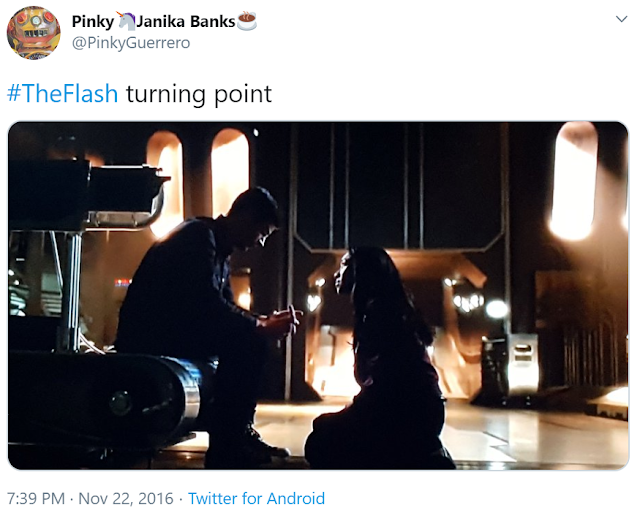
Task: Click the 'turning point' tweet text
Action: pyautogui.click(x=199, y=94)
